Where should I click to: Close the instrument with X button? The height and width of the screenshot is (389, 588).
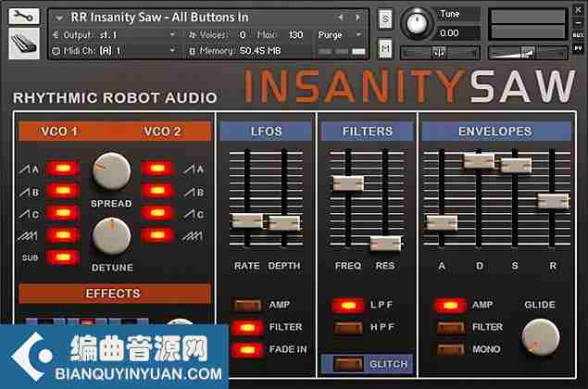[578, 11]
